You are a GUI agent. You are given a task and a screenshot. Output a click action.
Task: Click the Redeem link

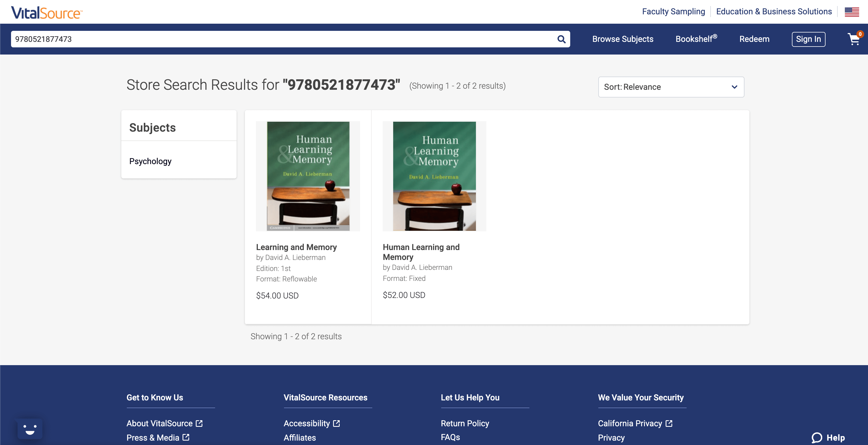754,39
